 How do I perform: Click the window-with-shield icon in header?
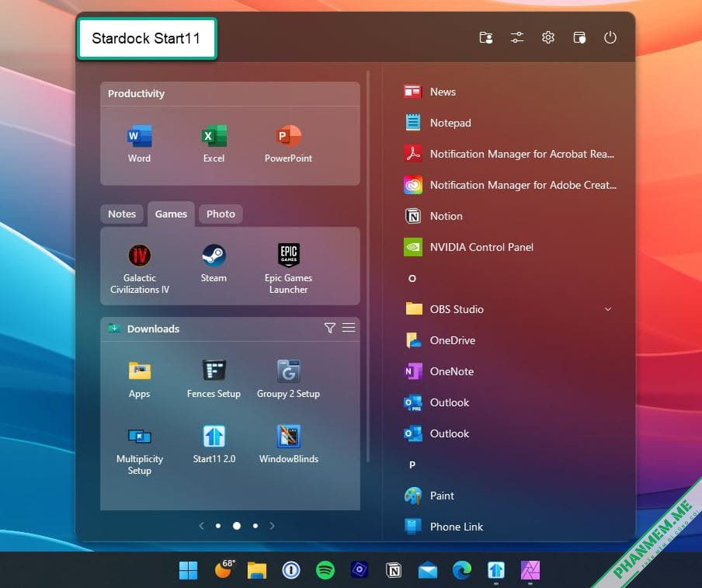(579, 37)
